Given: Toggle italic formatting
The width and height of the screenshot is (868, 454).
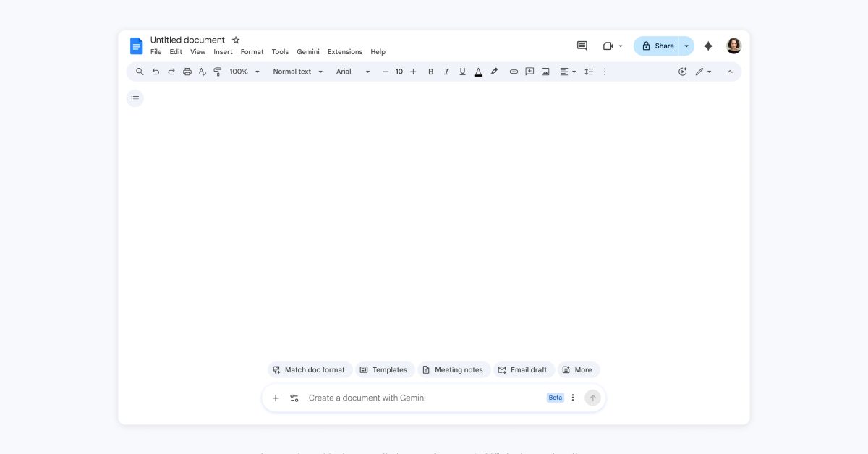Looking at the screenshot, I should coord(446,72).
